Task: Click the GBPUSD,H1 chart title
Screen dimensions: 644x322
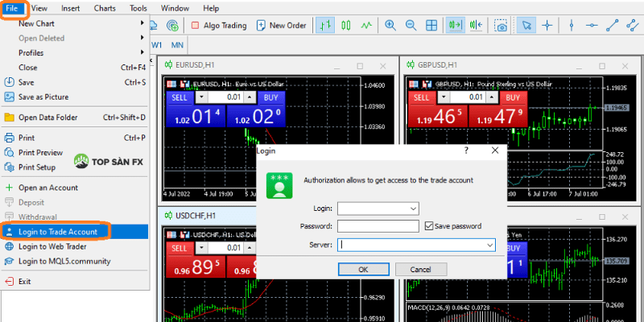Action: pos(437,65)
